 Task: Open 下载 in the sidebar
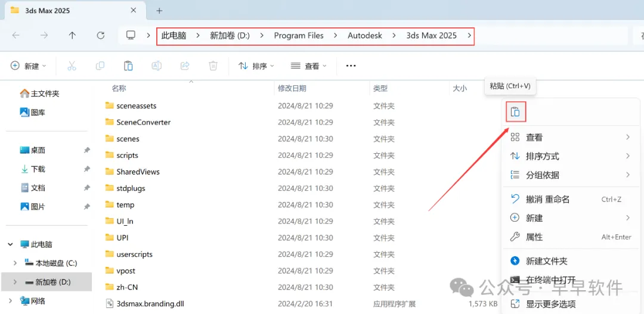pyautogui.click(x=33, y=169)
